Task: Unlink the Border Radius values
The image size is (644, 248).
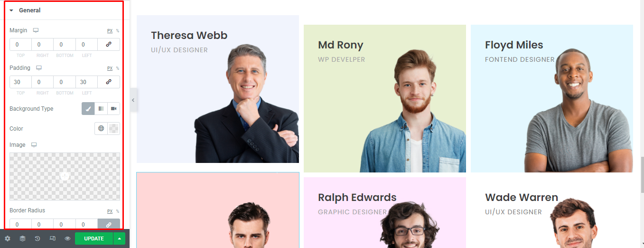Action: point(109,224)
